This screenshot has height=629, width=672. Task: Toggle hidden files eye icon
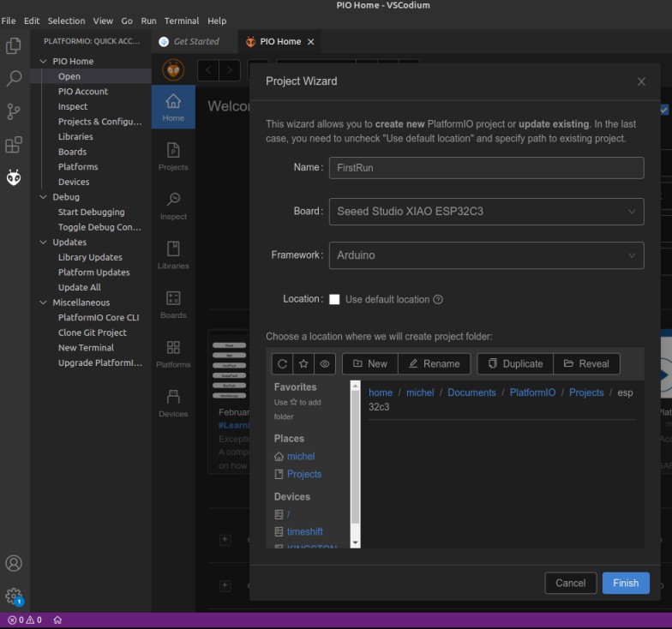coord(325,363)
